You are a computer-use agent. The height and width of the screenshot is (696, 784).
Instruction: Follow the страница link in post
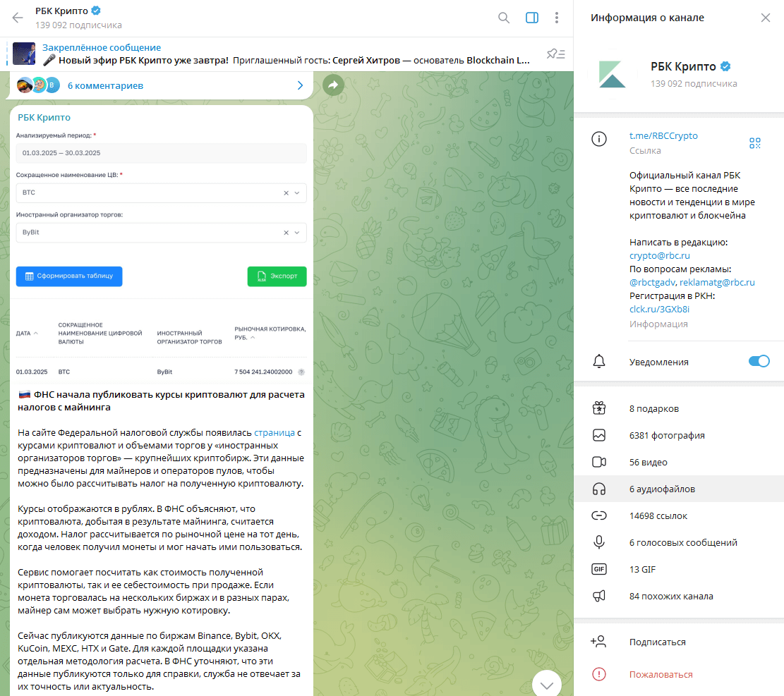275,433
